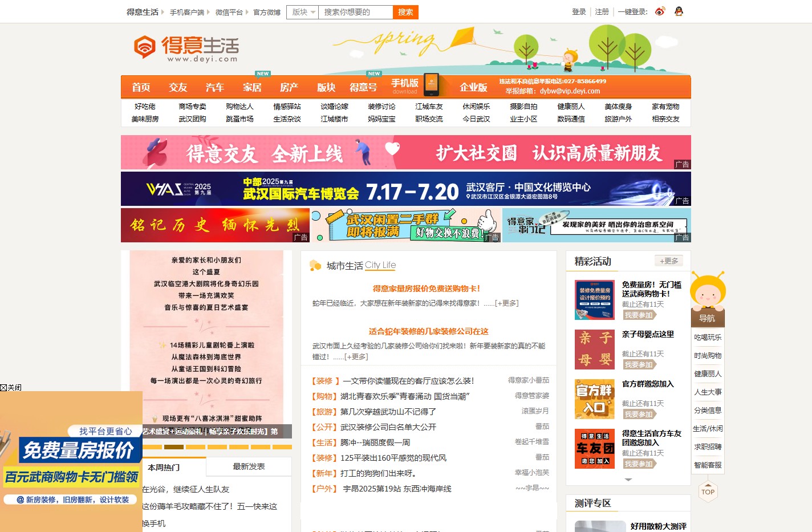Open the 装修讨论 forum link
The width and height of the screenshot is (812, 532).
pos(381,107)
